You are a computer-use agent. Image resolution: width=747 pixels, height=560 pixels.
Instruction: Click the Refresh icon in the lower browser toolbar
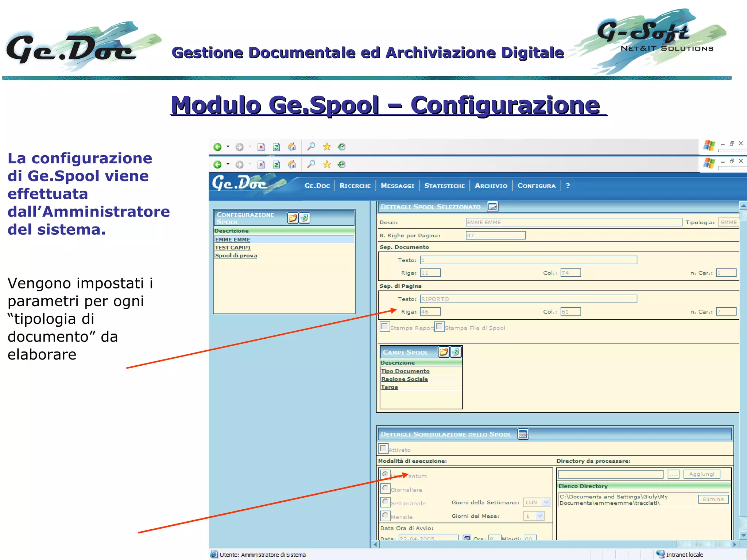(276, 164)
